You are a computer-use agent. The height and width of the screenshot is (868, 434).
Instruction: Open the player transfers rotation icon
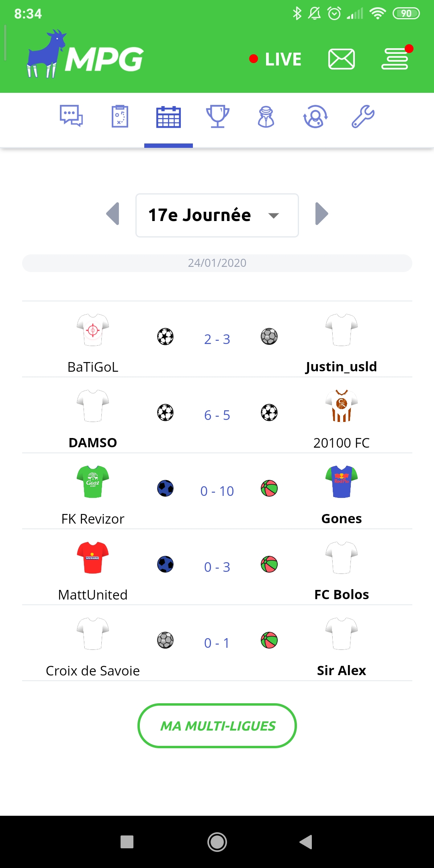click(x=315, y=117)
